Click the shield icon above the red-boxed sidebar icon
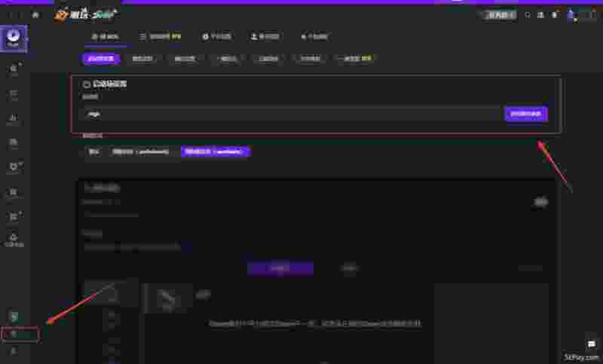Screen dimensions: 603x364 point(14,316)
